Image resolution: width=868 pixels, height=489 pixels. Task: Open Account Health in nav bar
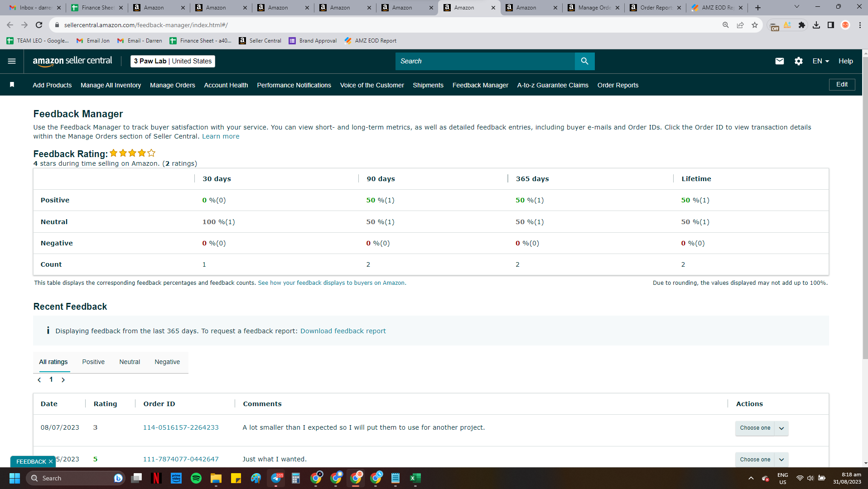[x=226, y=85]
